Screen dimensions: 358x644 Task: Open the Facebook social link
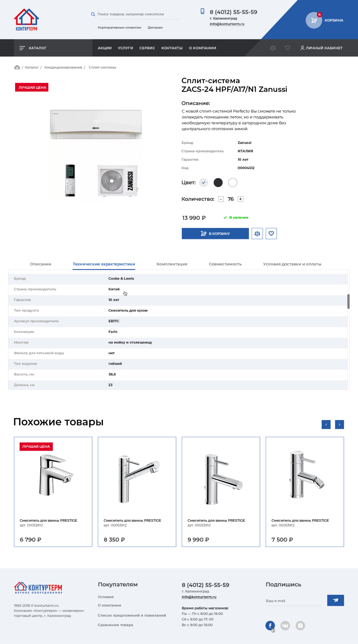tap(270, 625)
